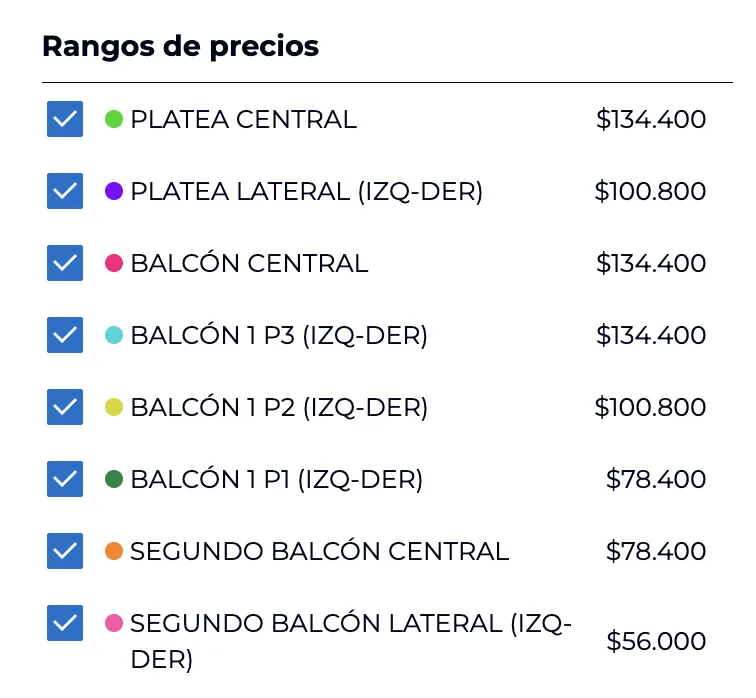The height and width of the screenshot is (698, 756).
Task: Click the PLATEA CENTRAL label text
Action: pos(243,119)
